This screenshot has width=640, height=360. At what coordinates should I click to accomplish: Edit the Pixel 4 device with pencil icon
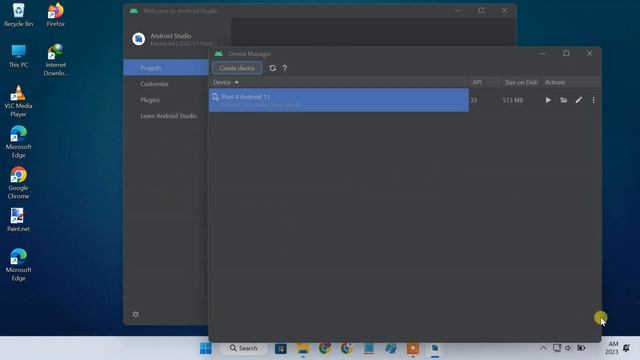coord(579,100)
